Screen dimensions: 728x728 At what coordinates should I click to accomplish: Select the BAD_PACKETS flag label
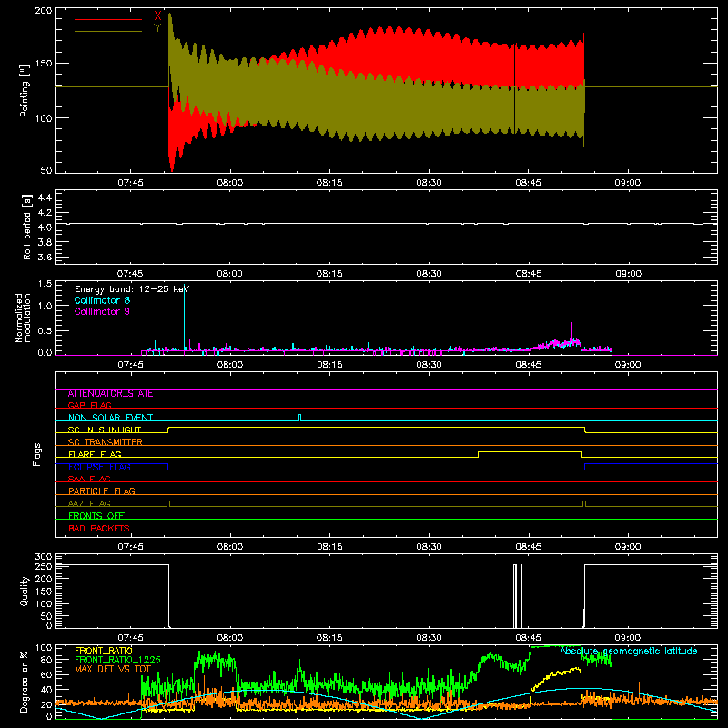pos(99,528)
